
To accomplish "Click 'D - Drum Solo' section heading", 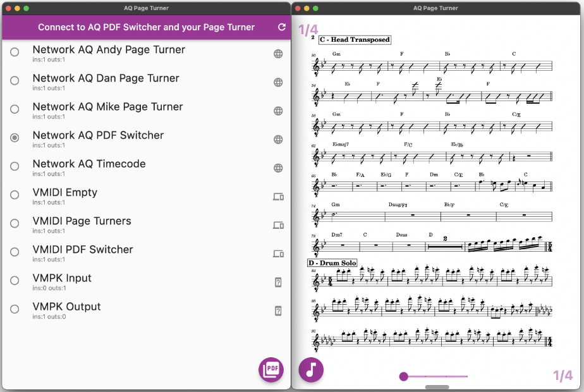I will (x=332, y=262).
